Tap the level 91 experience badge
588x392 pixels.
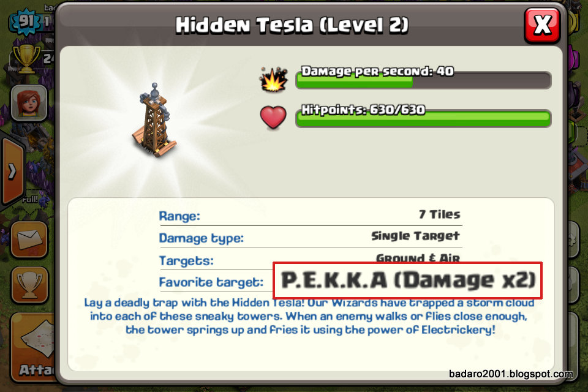(x=26, y=21)
